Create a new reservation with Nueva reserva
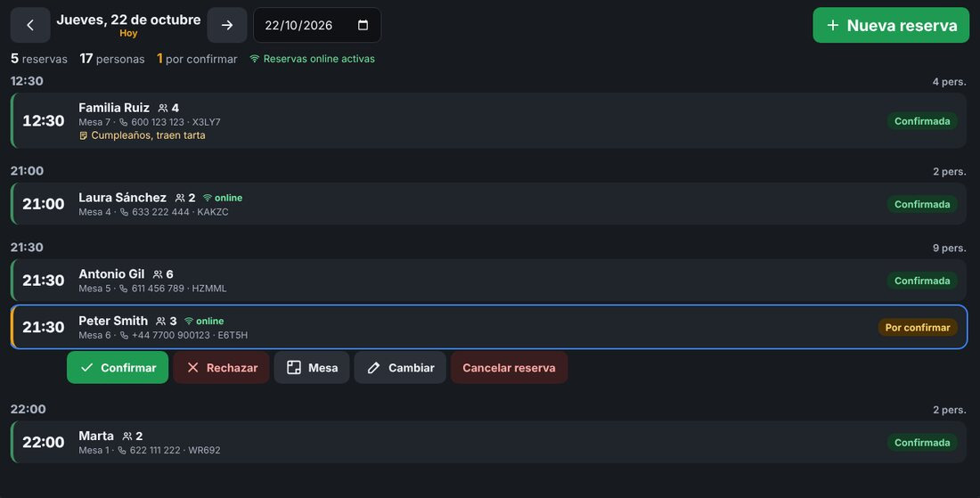The width and height of the screenshot is (980, 498). click(x=891, y=25)
